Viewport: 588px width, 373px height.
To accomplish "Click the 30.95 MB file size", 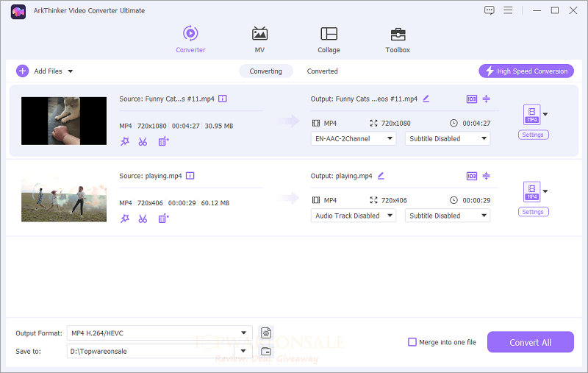I will coord(219,126).
